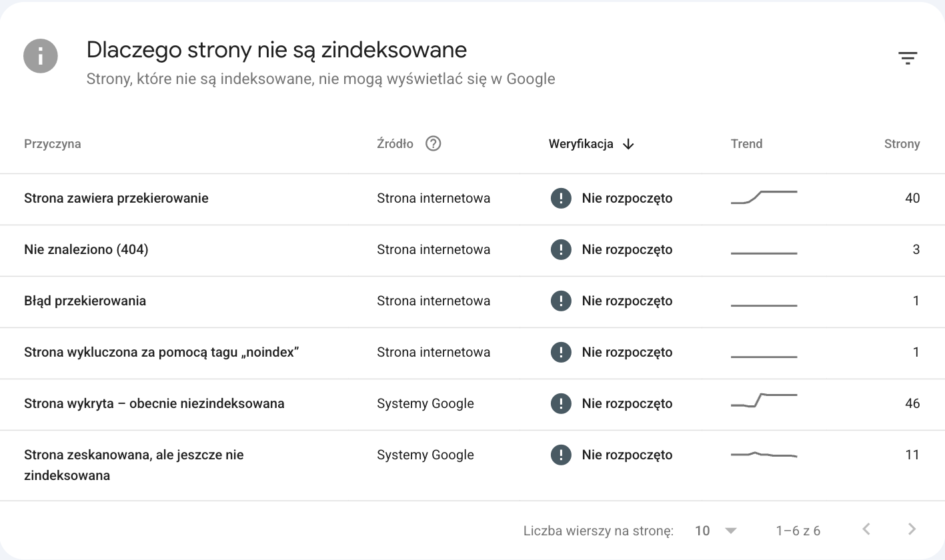Click the page count 11
This screenshot has width=945, height=560.
[x=912, y=455]
